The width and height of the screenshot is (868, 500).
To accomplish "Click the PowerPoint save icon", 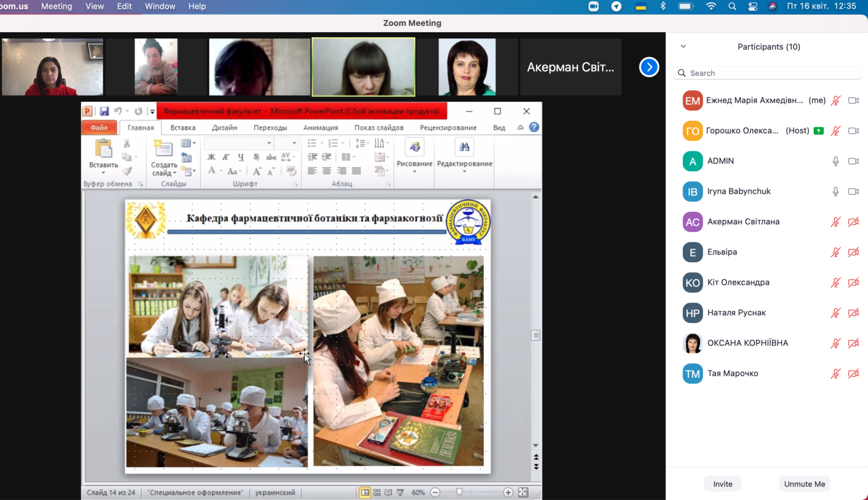I will [104, 111].
